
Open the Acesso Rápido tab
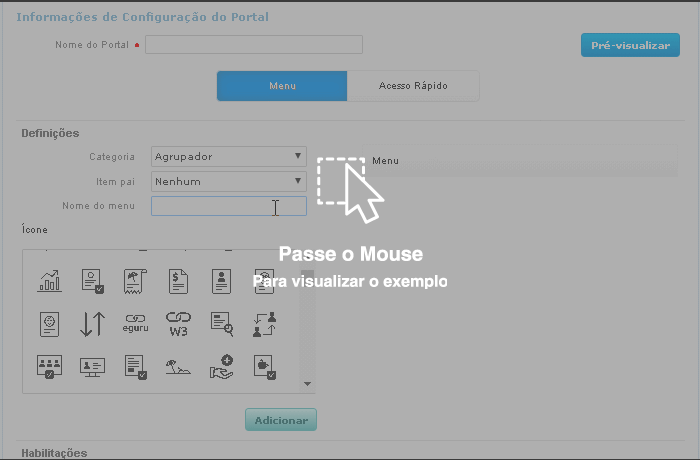click(413, 86)
